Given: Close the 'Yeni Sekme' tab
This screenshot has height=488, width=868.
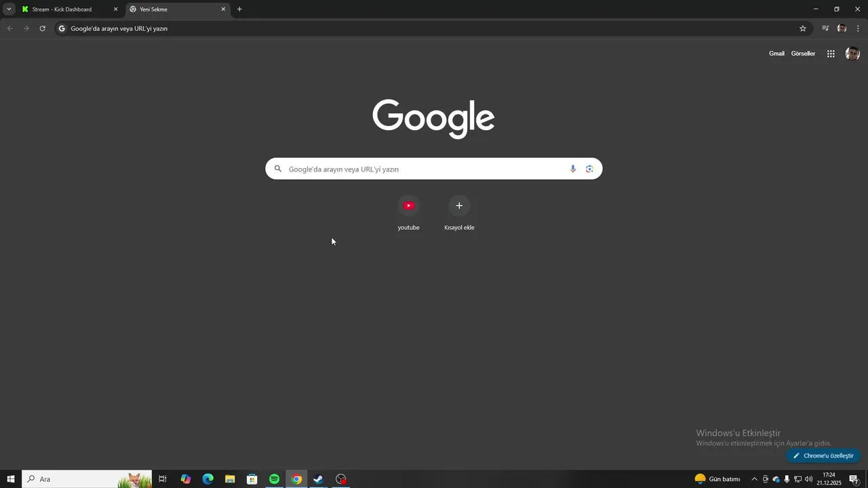Looking at the screenshot, I should [x=223, y=9].
